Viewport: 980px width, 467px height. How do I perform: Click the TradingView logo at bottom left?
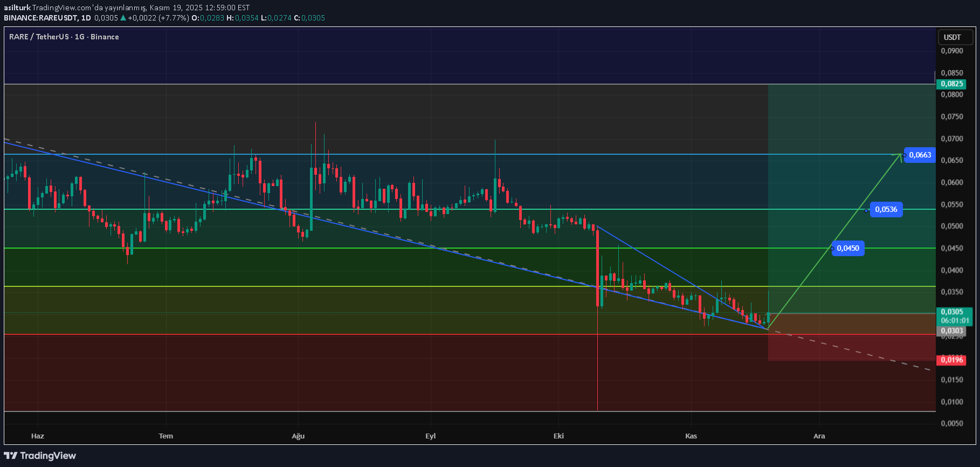click(40, 456)
